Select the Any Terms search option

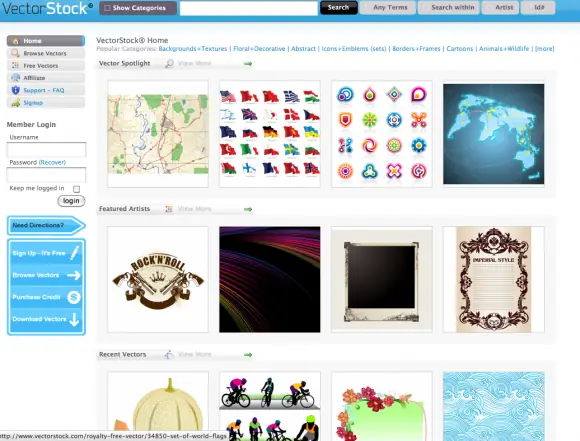[388, 7]
